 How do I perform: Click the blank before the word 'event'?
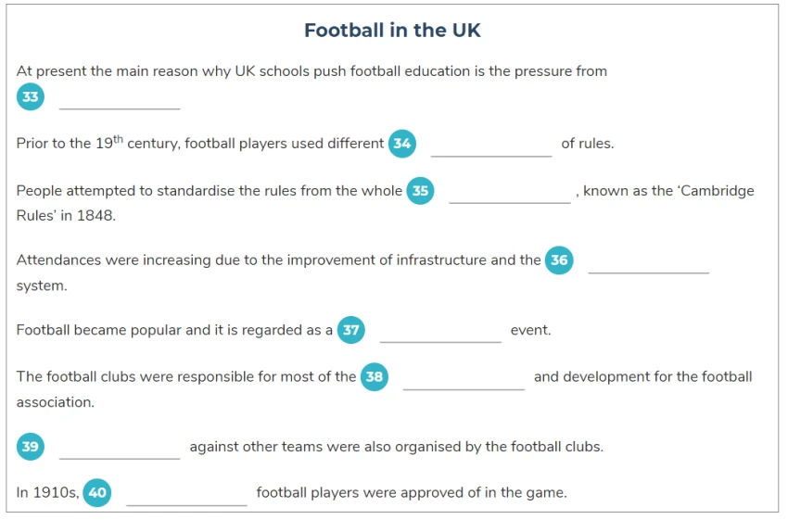click(440, 332)
